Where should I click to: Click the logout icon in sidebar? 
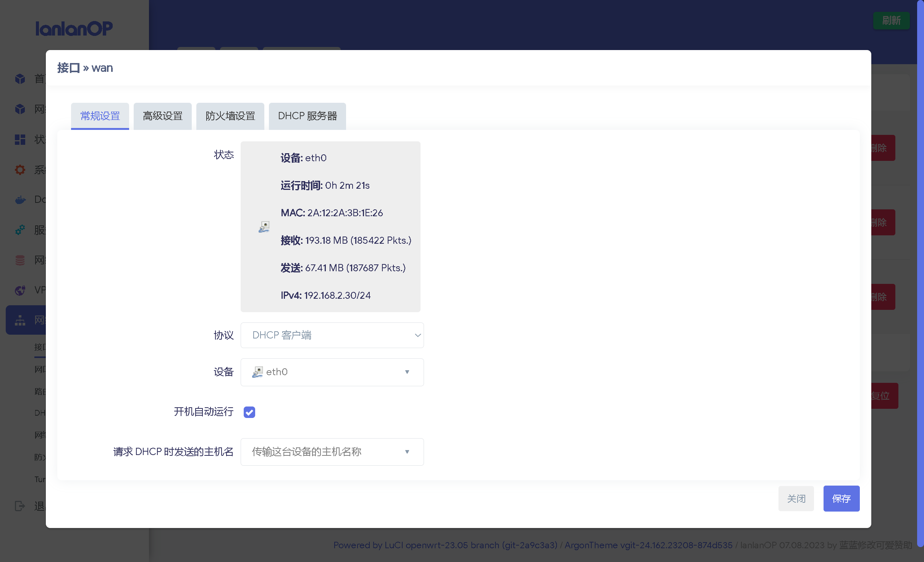[x=20, y=506]
